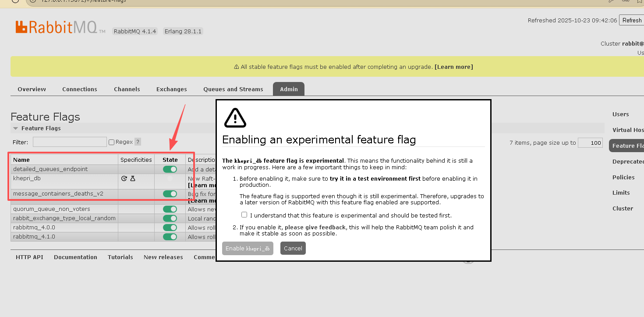Click the Erlang 28.1.1 version badge

point(183,31)
